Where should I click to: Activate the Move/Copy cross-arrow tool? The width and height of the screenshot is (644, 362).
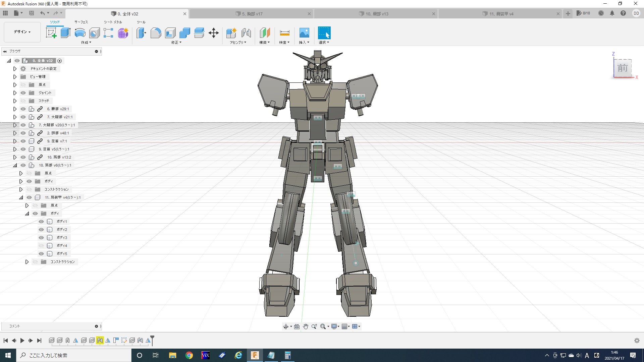pos(213,33)
